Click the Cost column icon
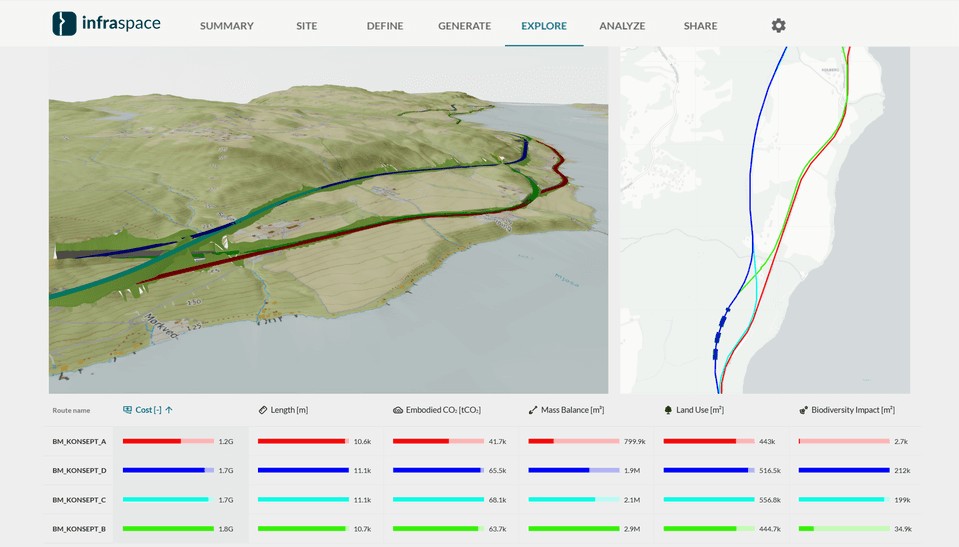This screenshot has height=547, width=959. point(127,410)
